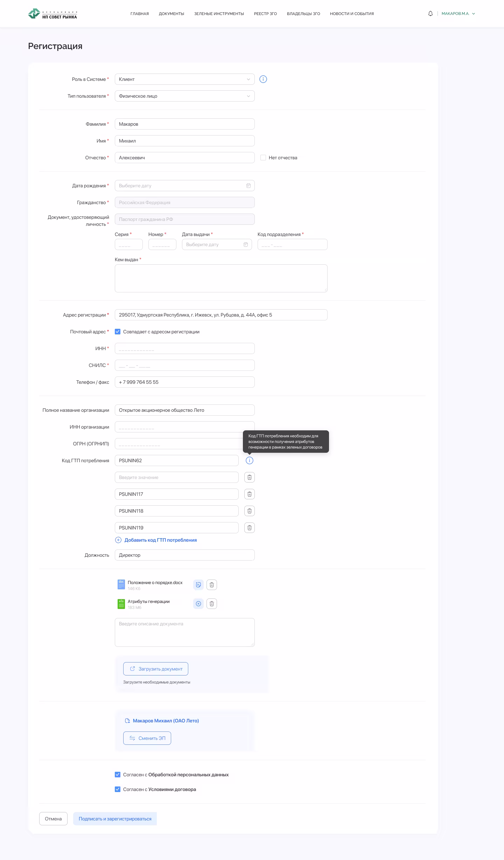Check the Нет отчества checkbox
The image size is (504, 860).
(x=263, y=158)
